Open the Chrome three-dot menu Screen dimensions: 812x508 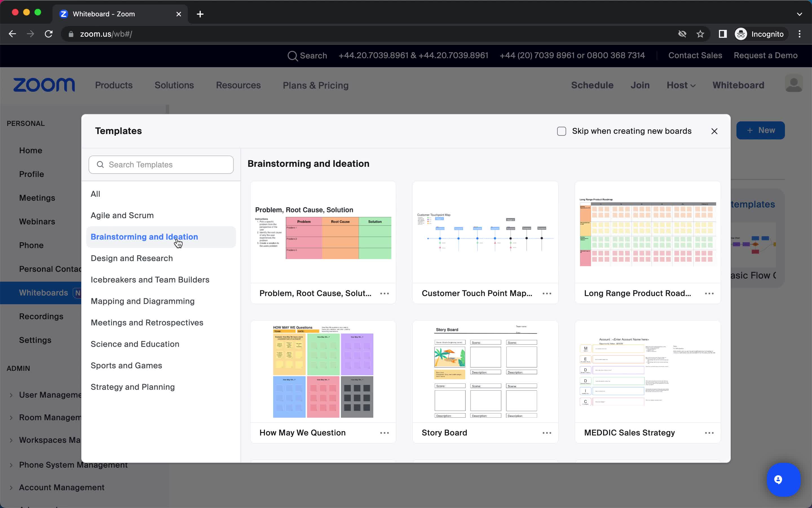click(x=800, y=34)
